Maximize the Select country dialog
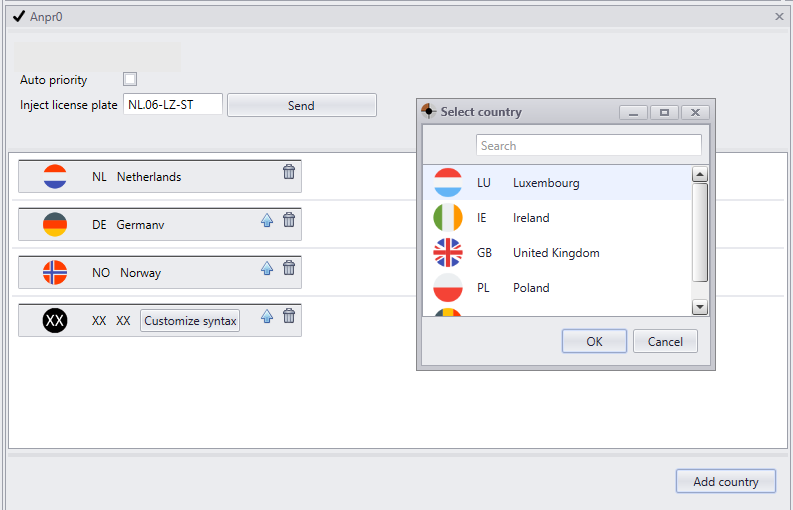 click(665, 112)
